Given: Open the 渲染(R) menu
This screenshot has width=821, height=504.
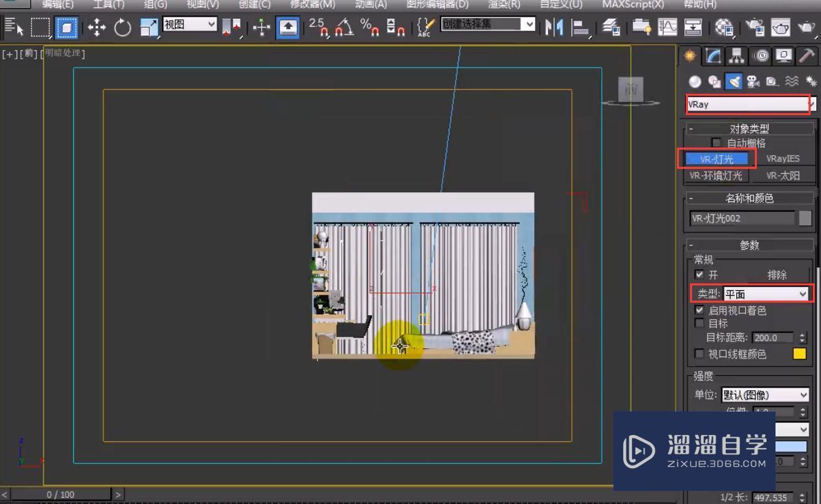Looking at the screenshot, I should 504,4.
